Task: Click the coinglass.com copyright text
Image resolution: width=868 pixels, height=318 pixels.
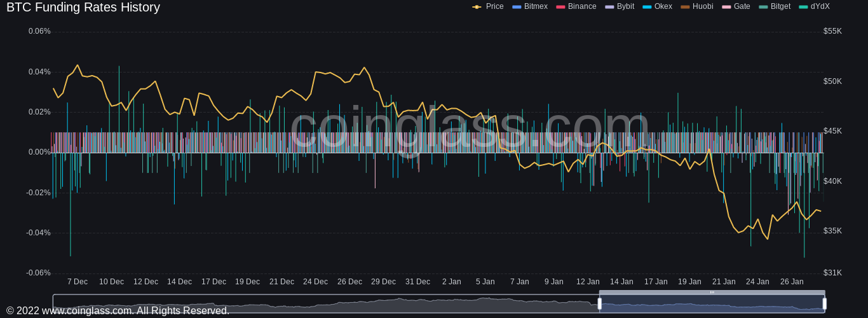Action: coord(118,311)
